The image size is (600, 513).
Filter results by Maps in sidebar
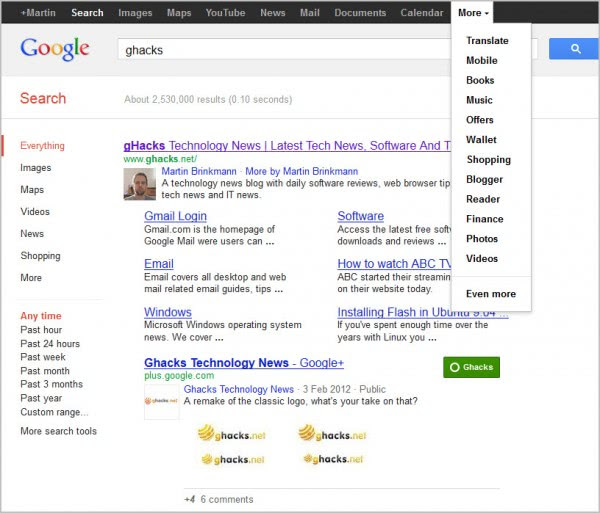click(32, 190)
